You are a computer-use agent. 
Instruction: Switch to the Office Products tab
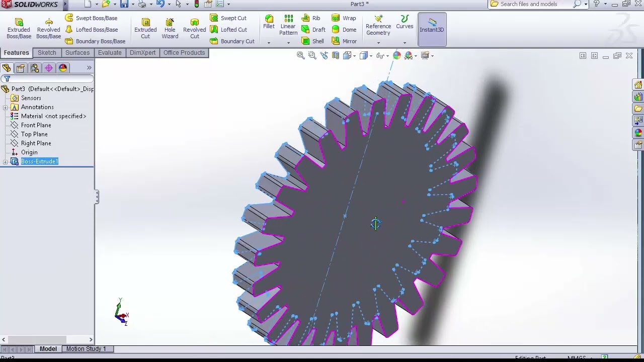coord(184,53)
